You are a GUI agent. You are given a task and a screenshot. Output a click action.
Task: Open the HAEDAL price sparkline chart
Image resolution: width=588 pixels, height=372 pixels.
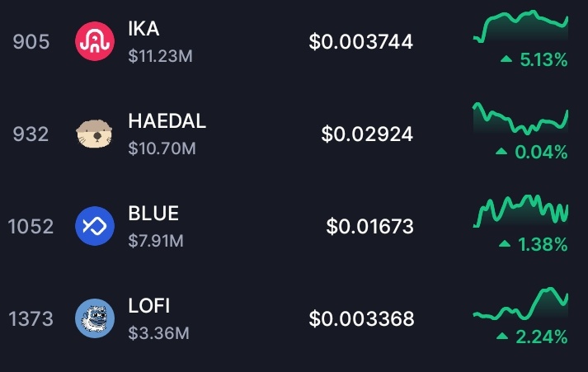coord(520,120)
